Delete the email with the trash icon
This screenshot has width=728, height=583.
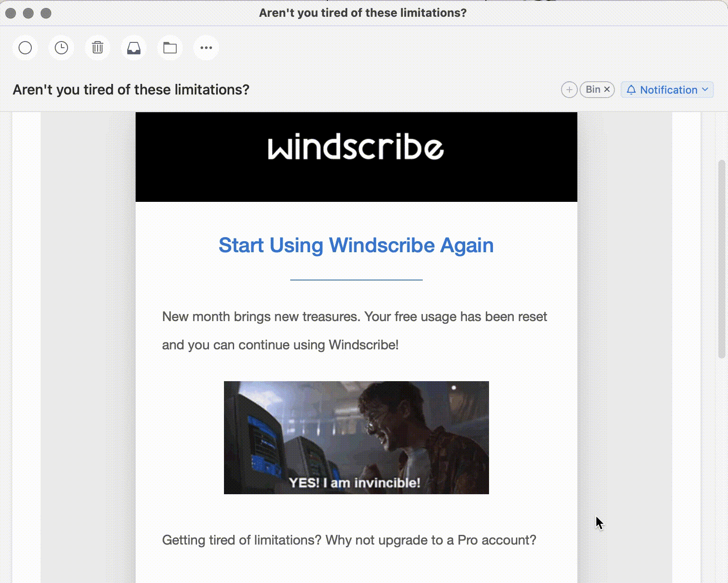pyautogui.click(x=98, y=48)
